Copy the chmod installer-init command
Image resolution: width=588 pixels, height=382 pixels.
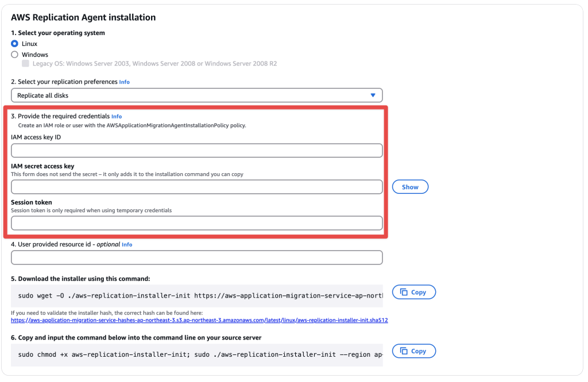click(x=414, y=351)
